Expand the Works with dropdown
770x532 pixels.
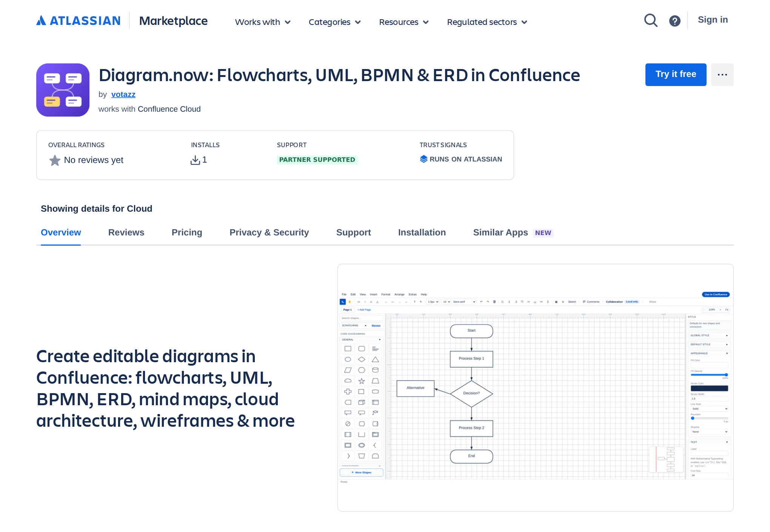click(263, 22)
